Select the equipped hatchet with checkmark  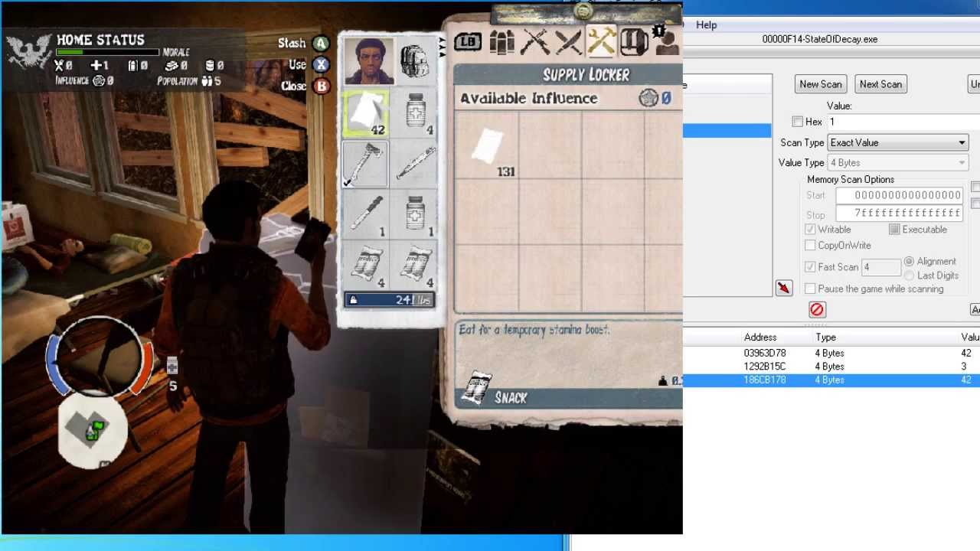365,164
